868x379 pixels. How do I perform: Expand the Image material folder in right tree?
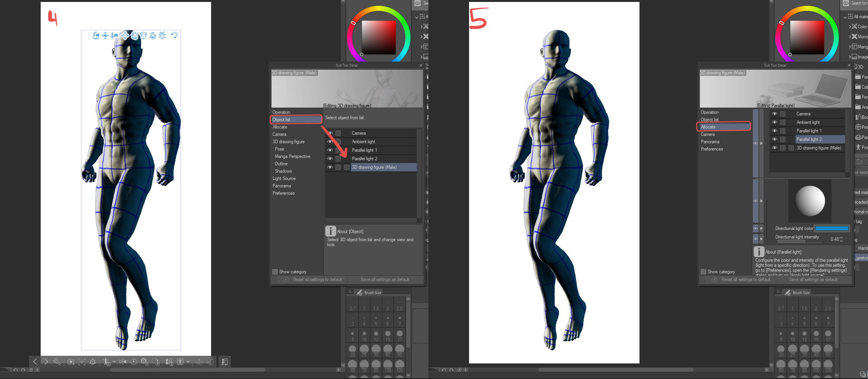(850, 57)
